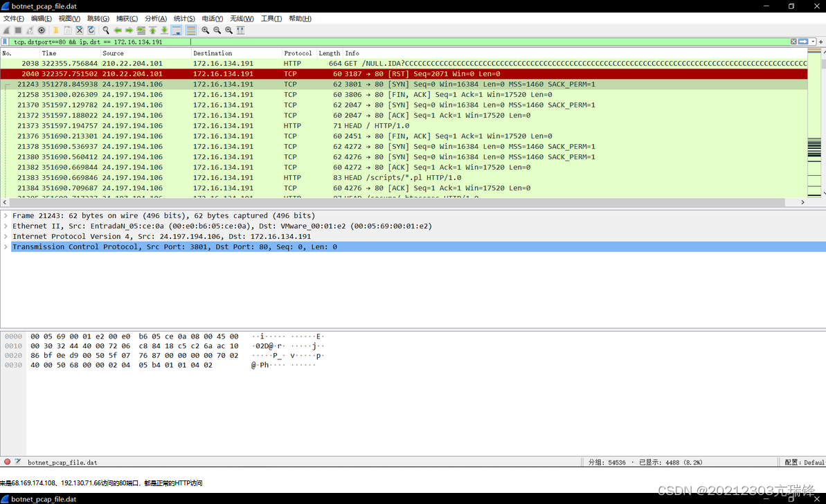Apply the display filter arrow
The image size is (826, 504).
(803, 42)
